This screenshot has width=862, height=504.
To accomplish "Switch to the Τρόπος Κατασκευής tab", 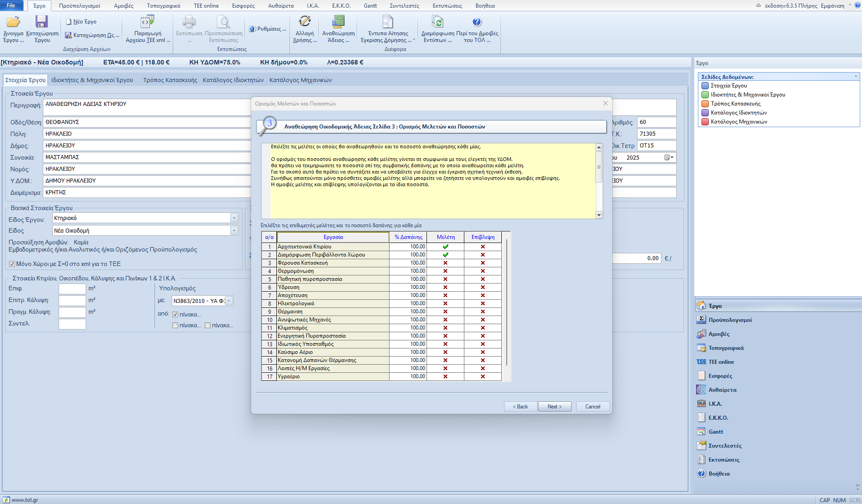I will (x=170, y=80).
